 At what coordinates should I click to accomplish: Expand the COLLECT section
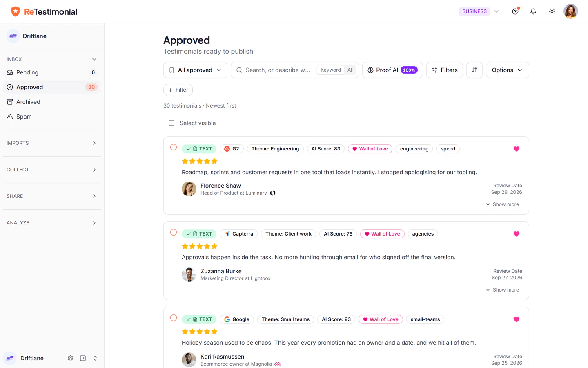coord(52,170)
